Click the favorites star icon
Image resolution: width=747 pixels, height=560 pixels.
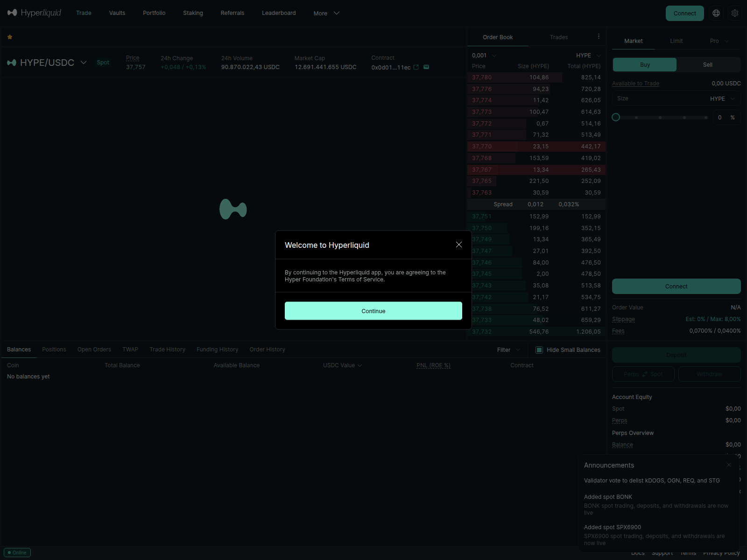click(10, 37)
